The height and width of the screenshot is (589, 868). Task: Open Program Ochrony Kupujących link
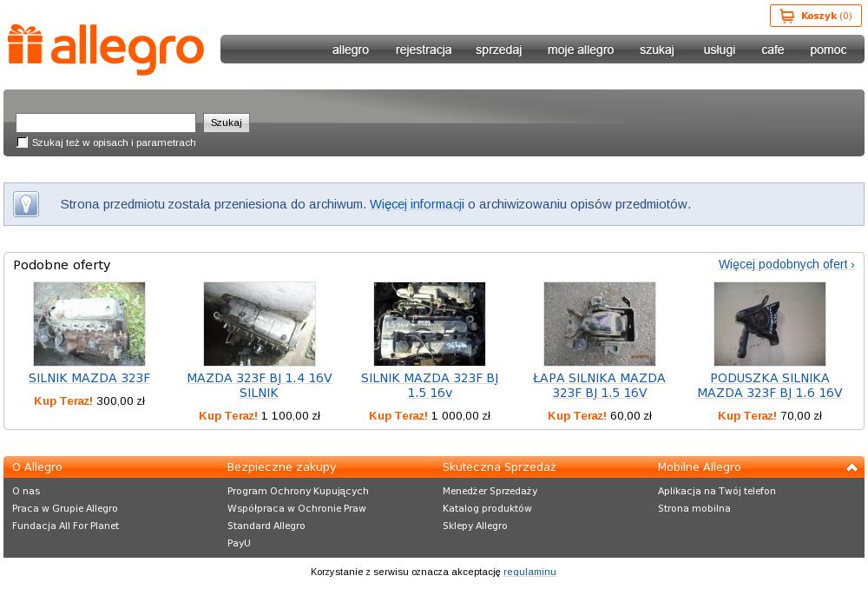298,491
